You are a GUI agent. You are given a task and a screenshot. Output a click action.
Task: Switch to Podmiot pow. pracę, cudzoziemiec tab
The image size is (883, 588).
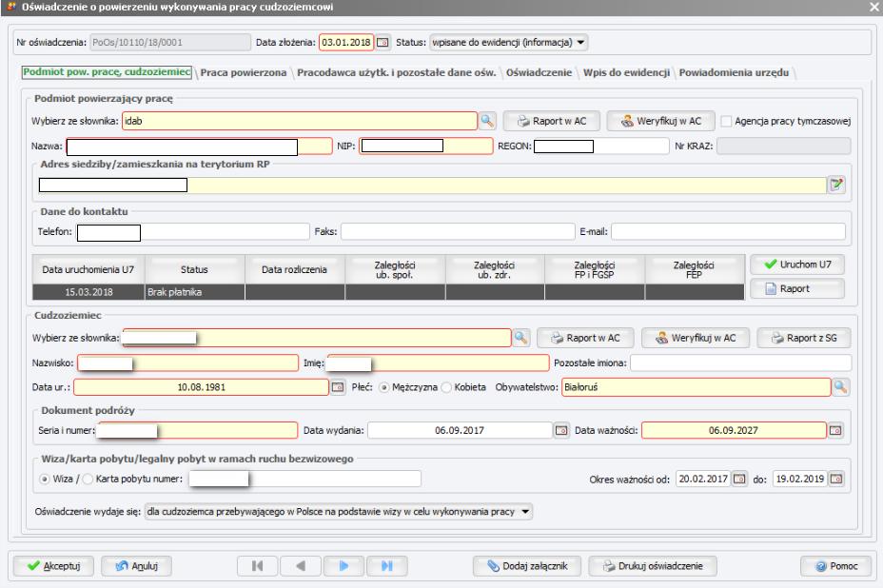click(107, 72)
